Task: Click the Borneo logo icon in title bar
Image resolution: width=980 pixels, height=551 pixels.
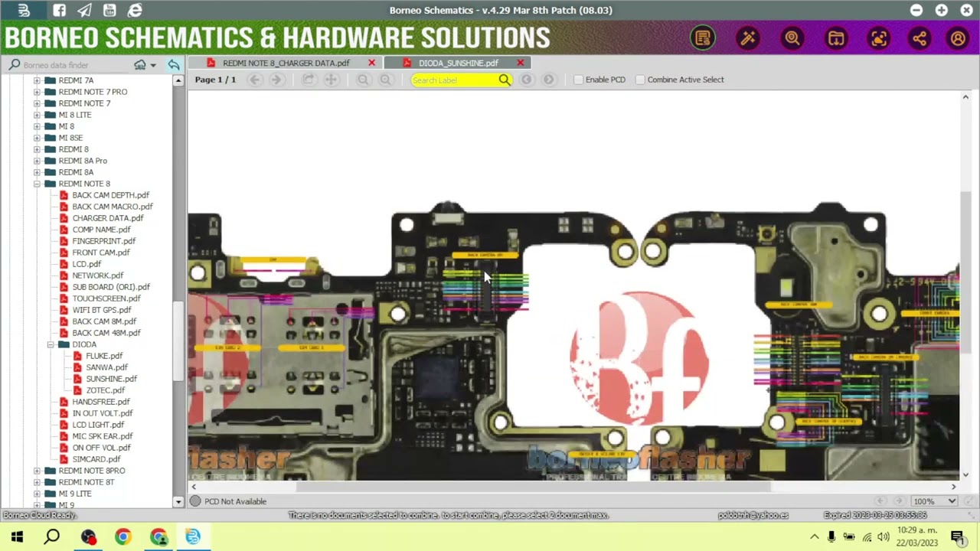Action: pyautogui.click(x=24, y=10)
